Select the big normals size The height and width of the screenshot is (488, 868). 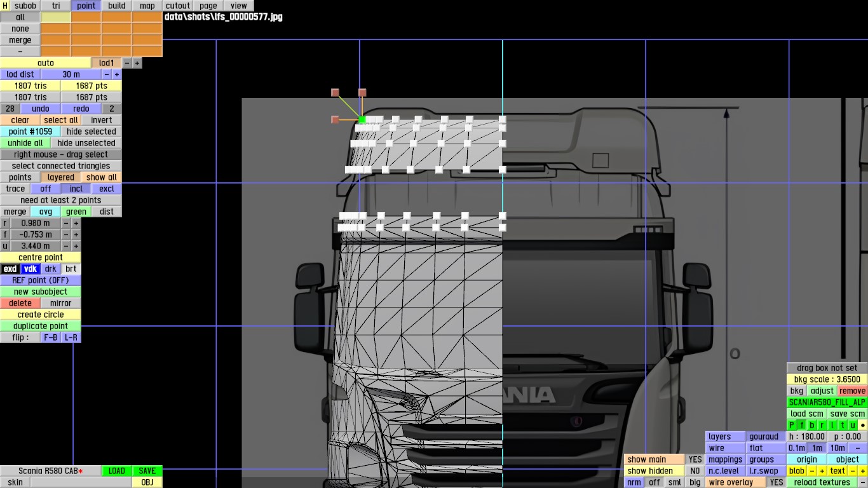pos(695,482)
